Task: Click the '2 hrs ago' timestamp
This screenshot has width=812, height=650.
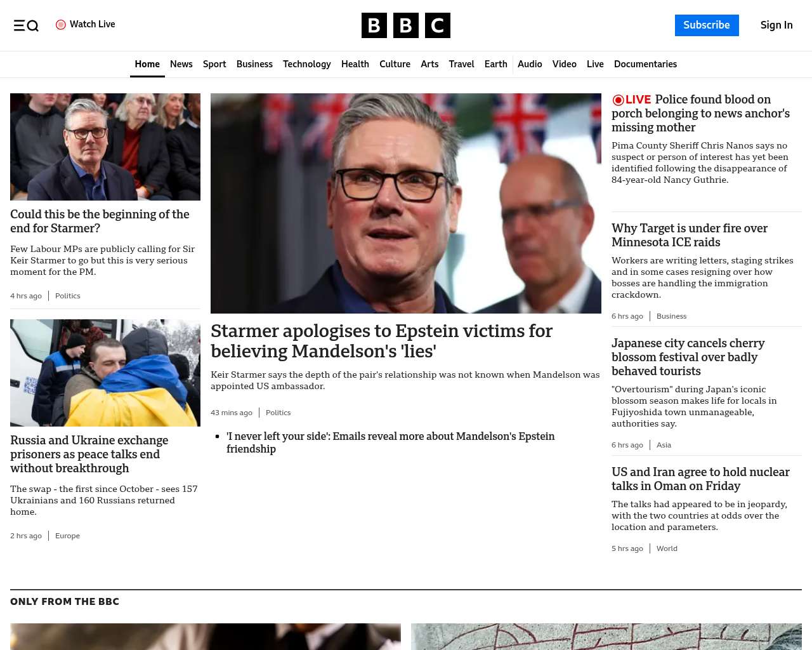Action: (26, 536)
